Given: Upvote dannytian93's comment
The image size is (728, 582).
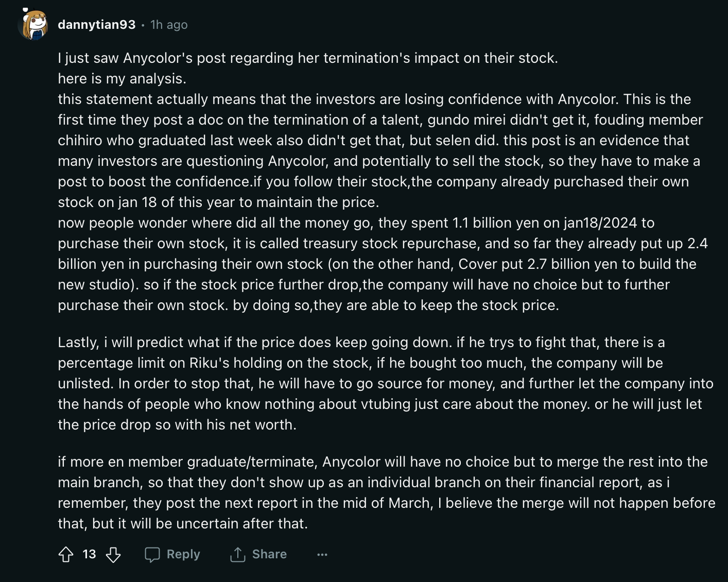Looking at the screenshot, I should pyautogui.click(x=66, y=555).
